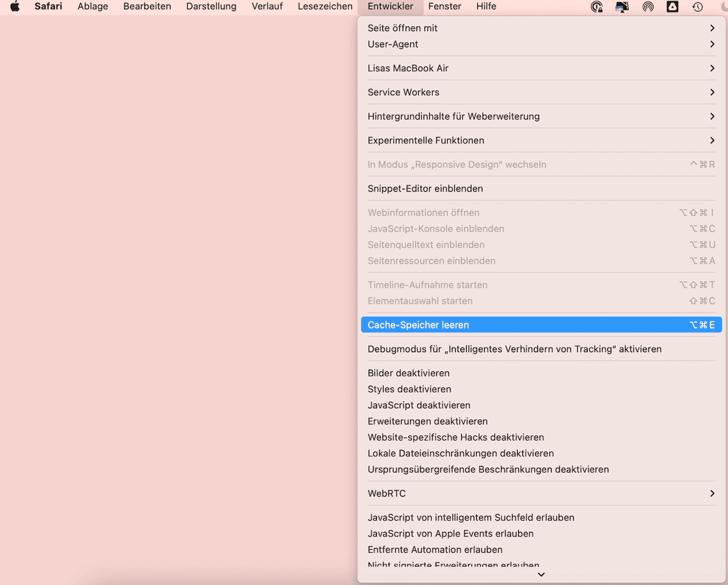Open the concentric-circles AirDrop status icon
Viewport: 728px width, 585px height.
tap(648, 7)
